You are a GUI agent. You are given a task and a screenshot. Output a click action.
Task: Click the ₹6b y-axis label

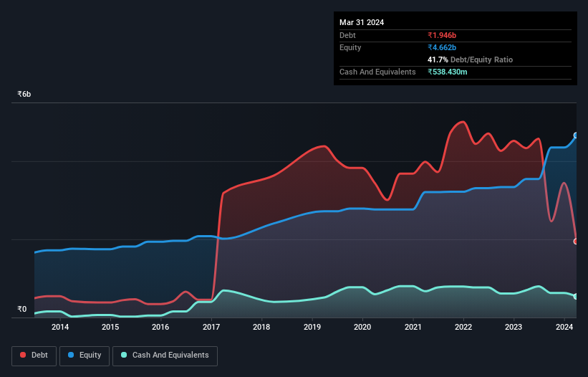[x=24, y=94]
